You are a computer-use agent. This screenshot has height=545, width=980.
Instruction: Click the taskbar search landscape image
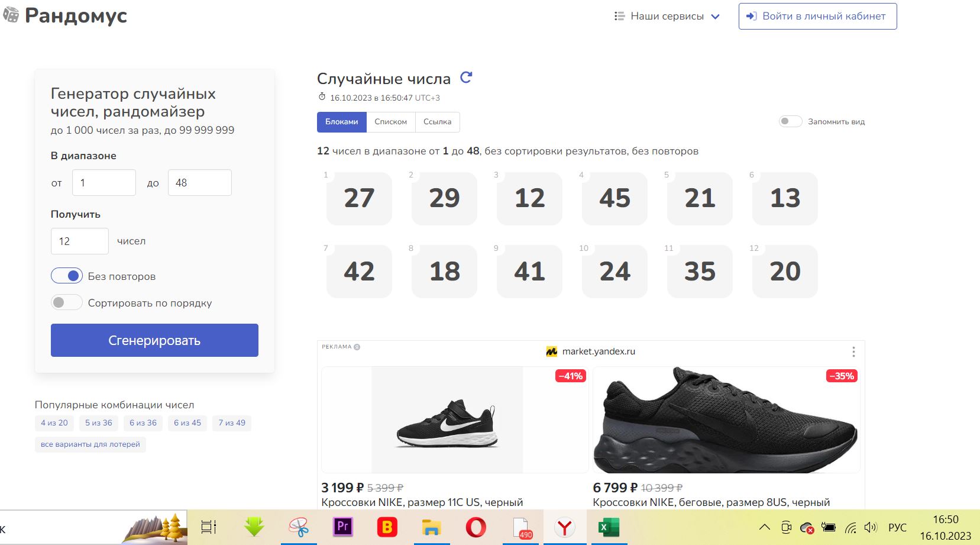point(154,528)
